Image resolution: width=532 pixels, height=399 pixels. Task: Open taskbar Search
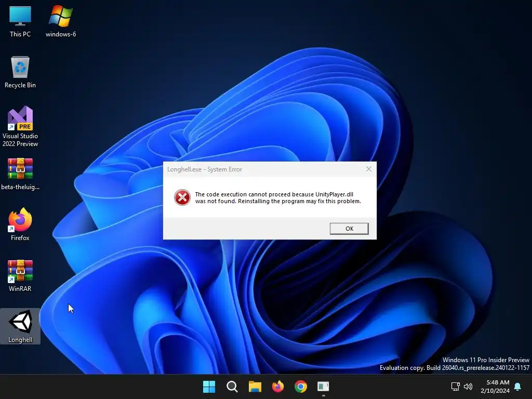click(x=232, y=387)
